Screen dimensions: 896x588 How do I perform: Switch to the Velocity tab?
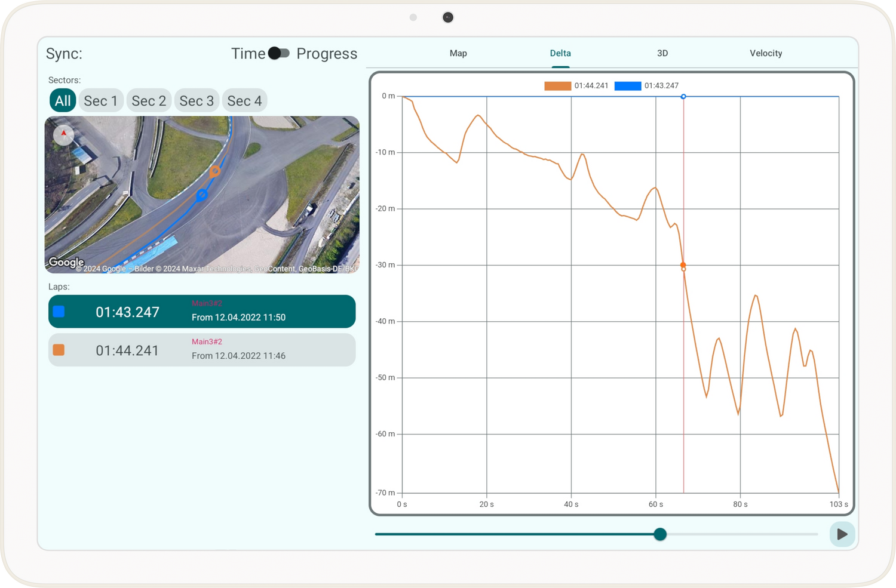click(x=766, y=53)
